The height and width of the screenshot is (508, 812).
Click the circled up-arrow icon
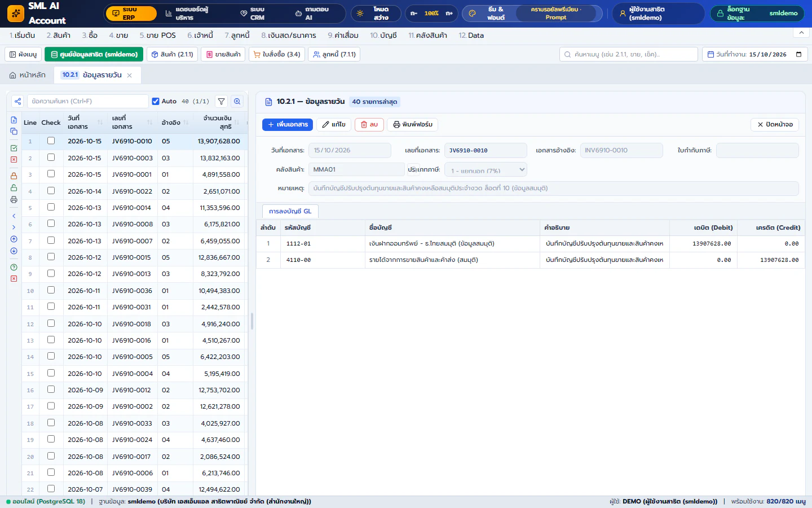[14, 239]
